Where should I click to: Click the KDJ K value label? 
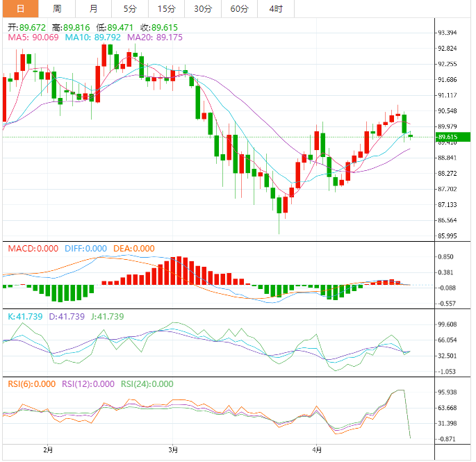tap(25, 316)
